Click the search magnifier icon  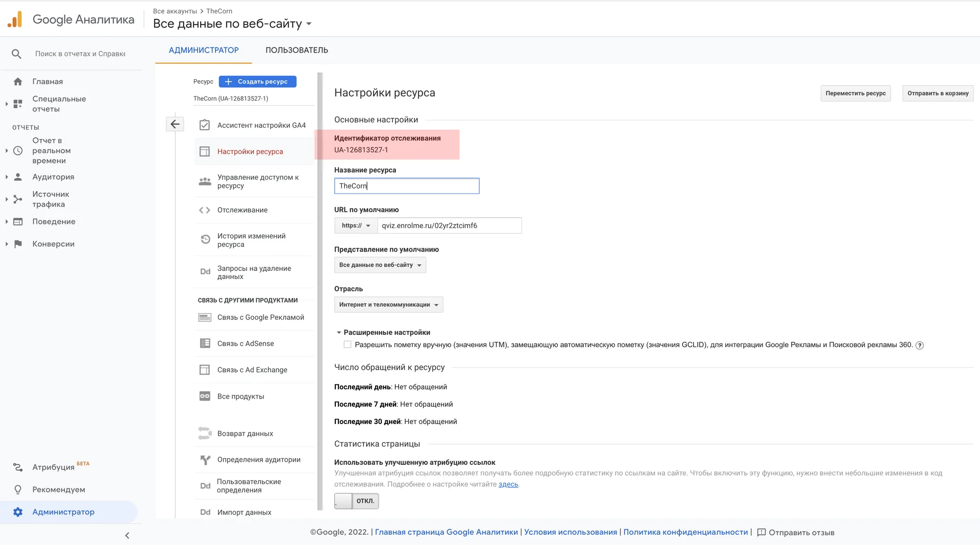(16, 54)
